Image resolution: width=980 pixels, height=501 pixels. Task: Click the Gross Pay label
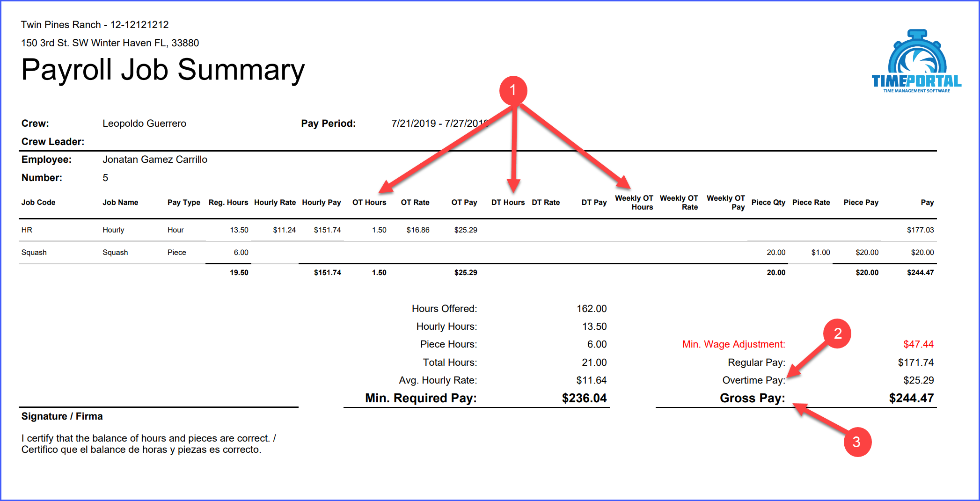[x=753, y=398]
